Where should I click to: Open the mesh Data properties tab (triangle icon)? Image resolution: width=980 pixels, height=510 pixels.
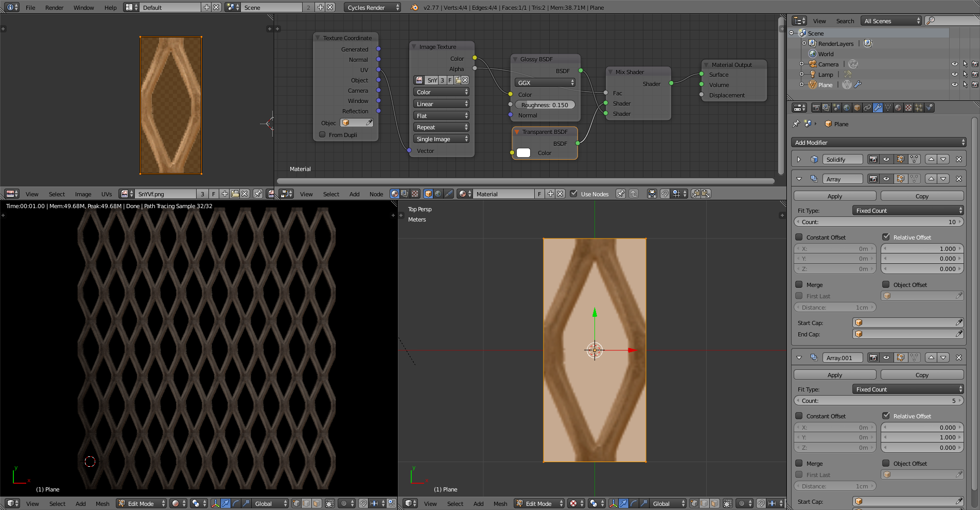tap(888, 108)
